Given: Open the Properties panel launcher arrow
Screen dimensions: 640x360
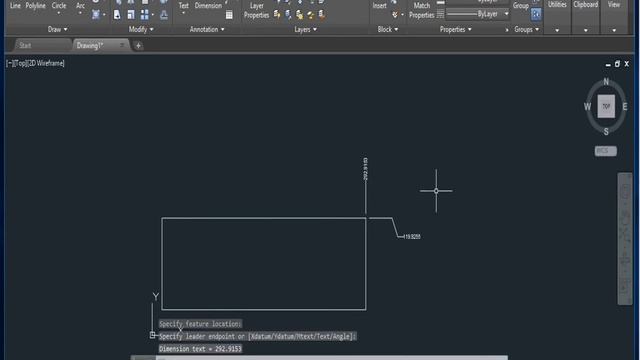Looking at the screenshot, I should [x=507, y=30].
